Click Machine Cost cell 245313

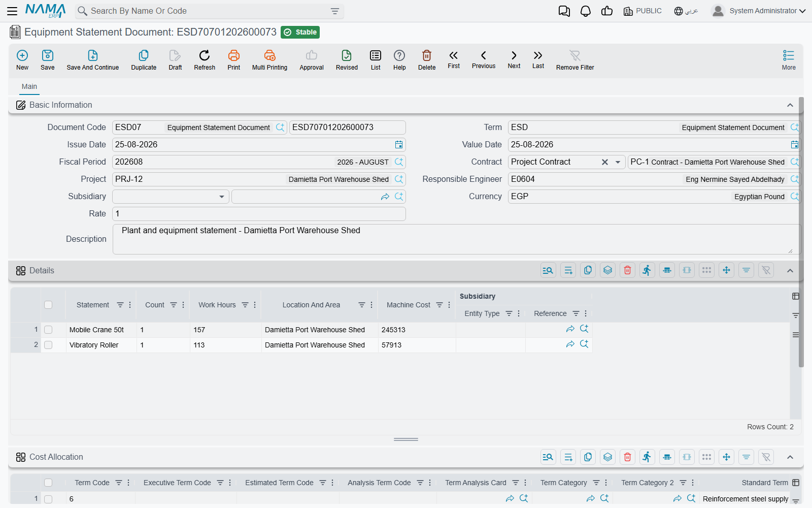pos(417,330)
